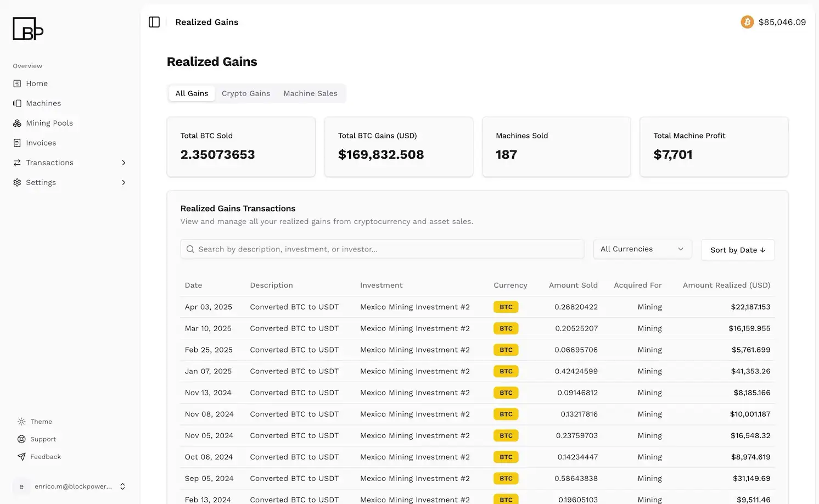
Task: Click the Machines Sold card
Action: tap(556, 147)
